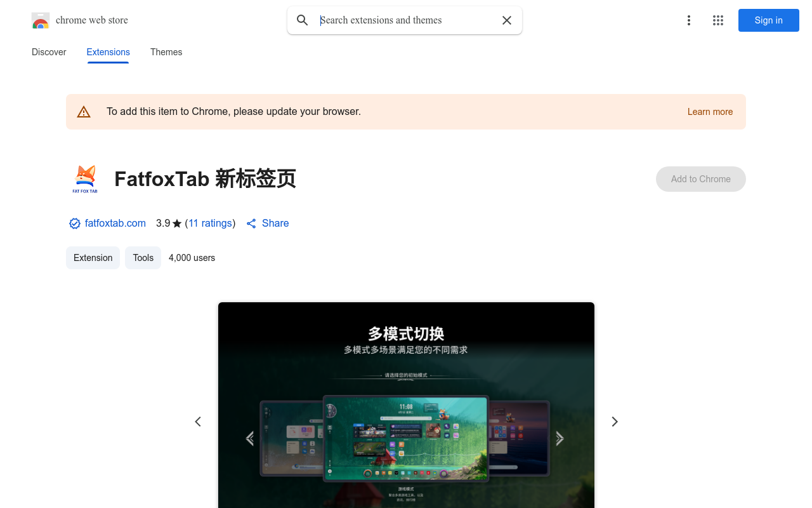Click the 3.9 rating value
Screen dimensions: 812x508
point(163,224)
